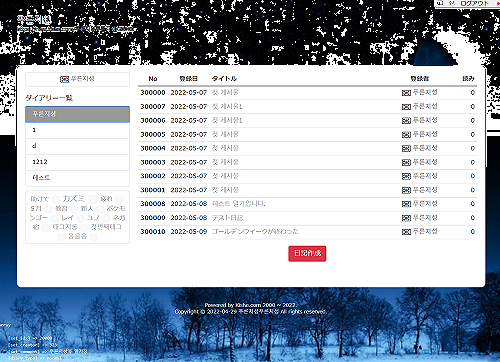The width and height of the screenshot is (500, 362).
Task: Click the Powered by Kbhn.com footer text
Action: coord(251,305)
